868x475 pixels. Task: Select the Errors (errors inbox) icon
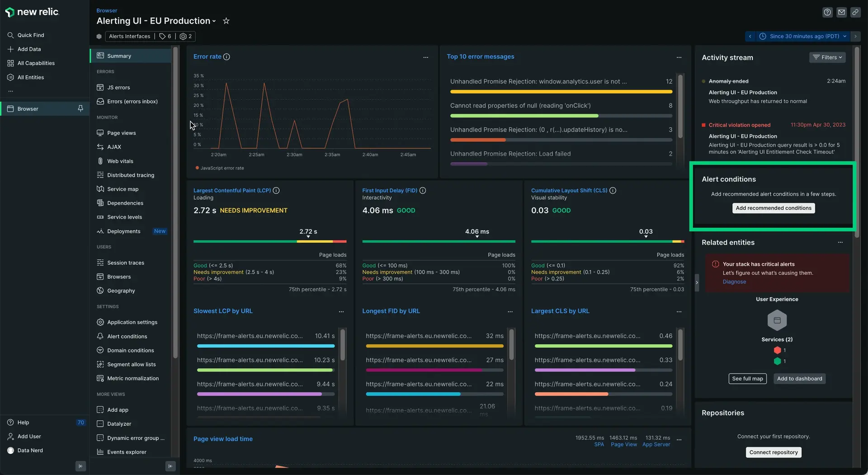[100, 101]
